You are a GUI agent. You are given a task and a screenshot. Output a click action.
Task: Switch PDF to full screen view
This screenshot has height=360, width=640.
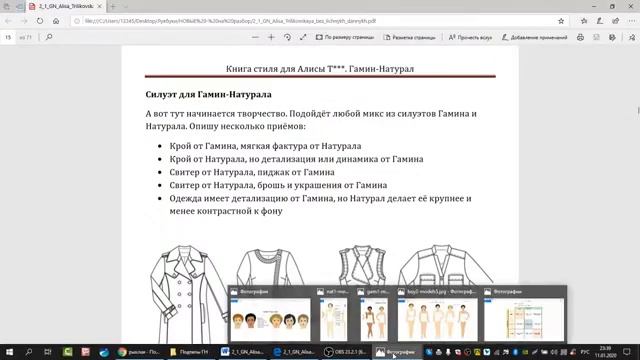(x=303, y=37)
